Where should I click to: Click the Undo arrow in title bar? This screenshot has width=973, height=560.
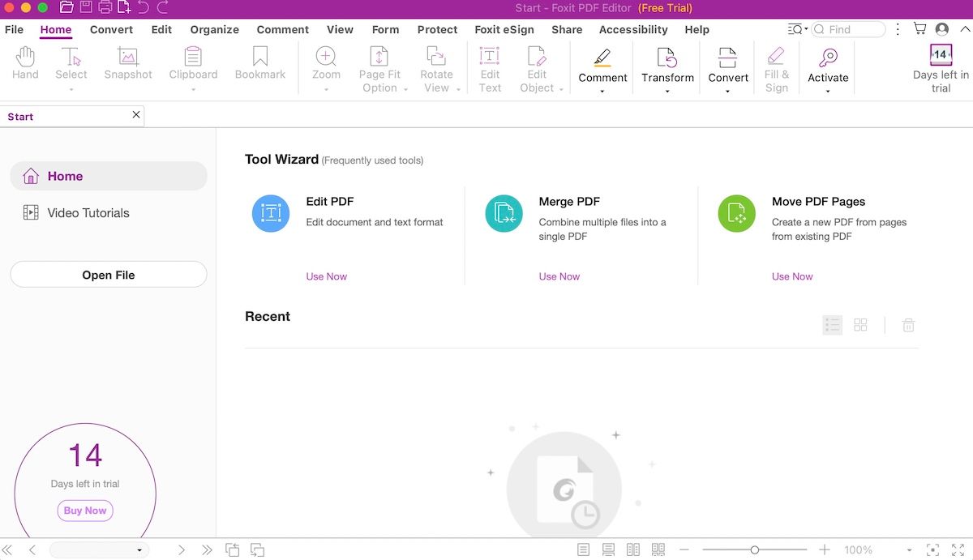(144, 8)
